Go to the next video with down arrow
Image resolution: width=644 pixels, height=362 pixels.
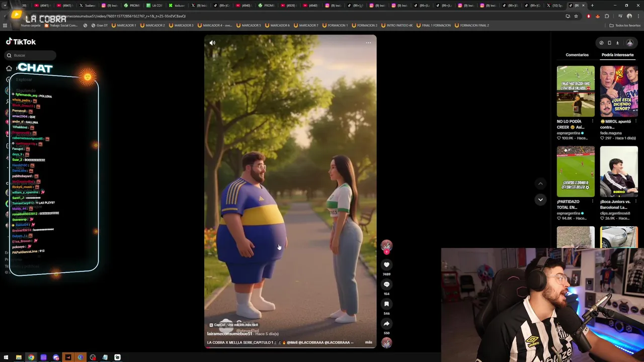coord(540,200)
